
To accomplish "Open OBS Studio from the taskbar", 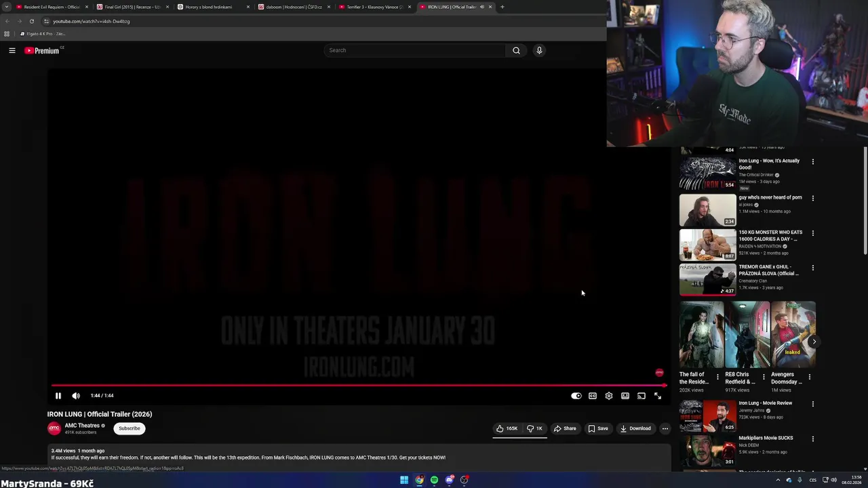I will pos(464,480).
